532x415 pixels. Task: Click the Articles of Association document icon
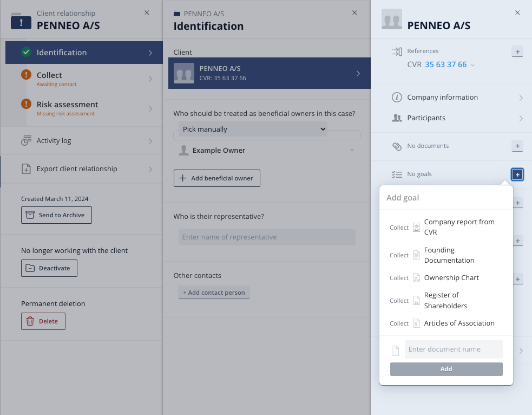(x=416, y=323)
